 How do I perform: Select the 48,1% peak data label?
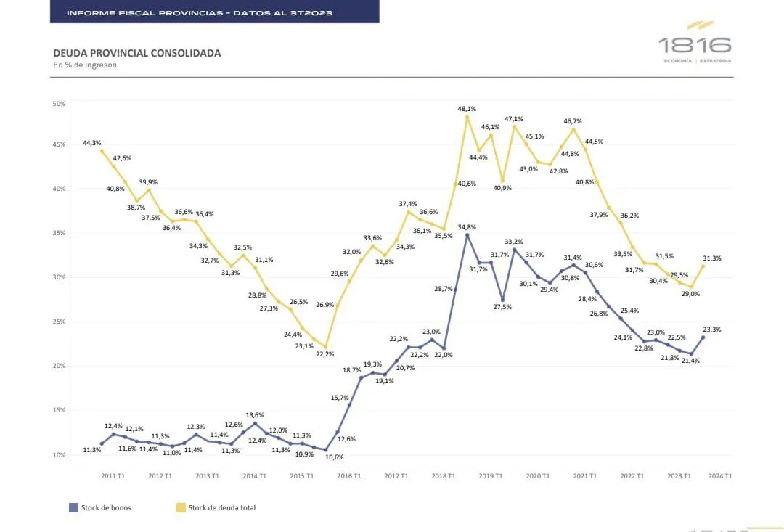[x=467, y=108]
